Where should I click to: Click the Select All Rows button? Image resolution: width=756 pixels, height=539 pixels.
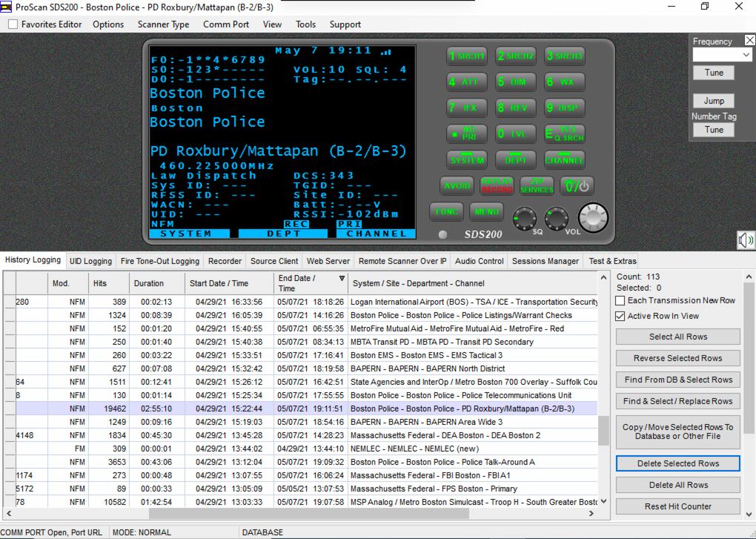tap(677, 337)
